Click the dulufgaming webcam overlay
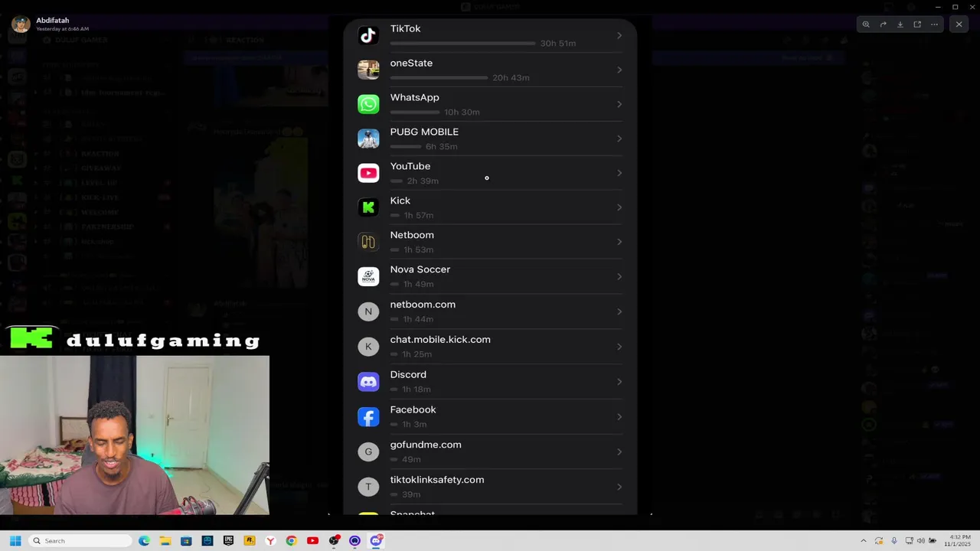The height and width of the screenshot is (551, 980). [x=135, y=435]
